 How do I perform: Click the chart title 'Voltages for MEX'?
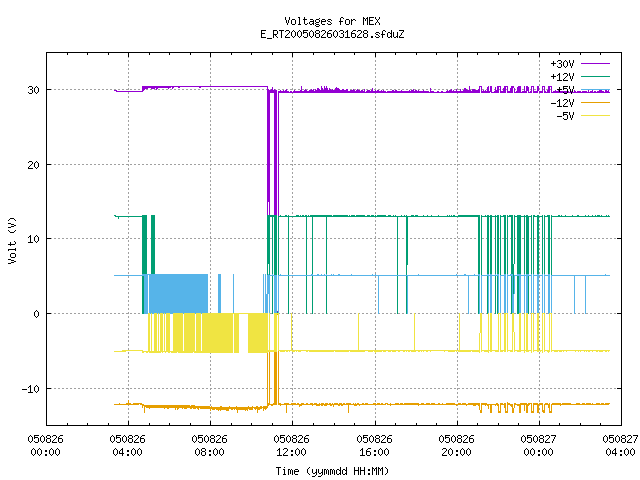332,21
